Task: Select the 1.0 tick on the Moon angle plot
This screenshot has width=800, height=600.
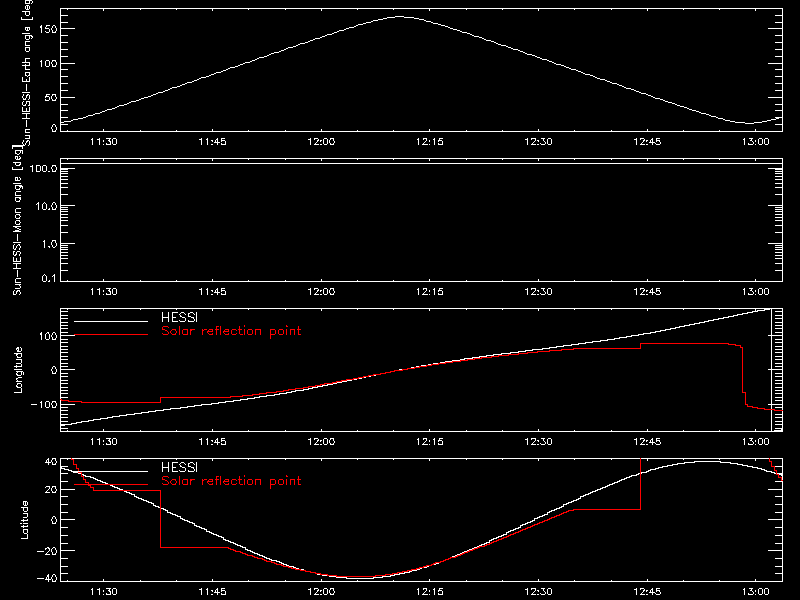Action: [49, 244]
